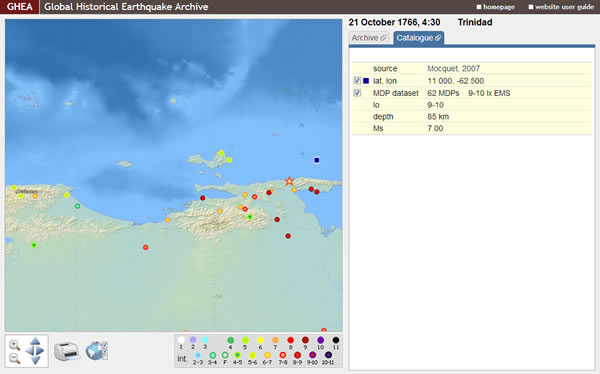The width and height of the screenshot is (600, 374).
Task: Pan the map up with arrow
Action: click(35, 341)
